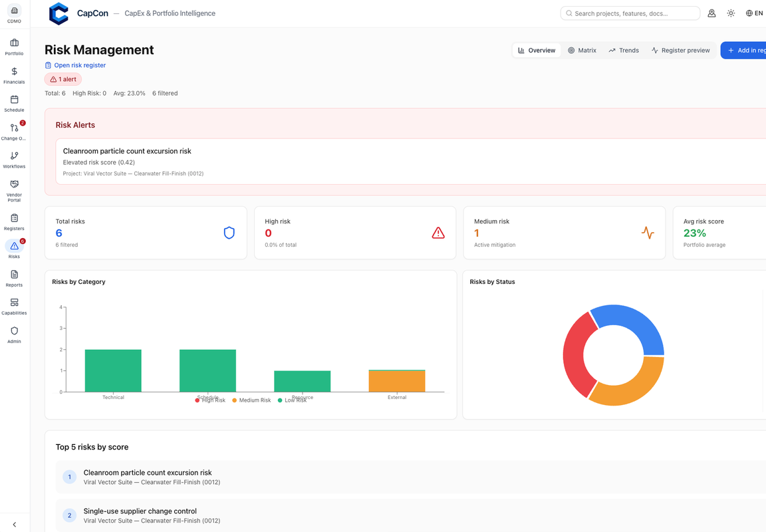Click the Resource category bar
This screenshot has height=532, width=766.
303,381
